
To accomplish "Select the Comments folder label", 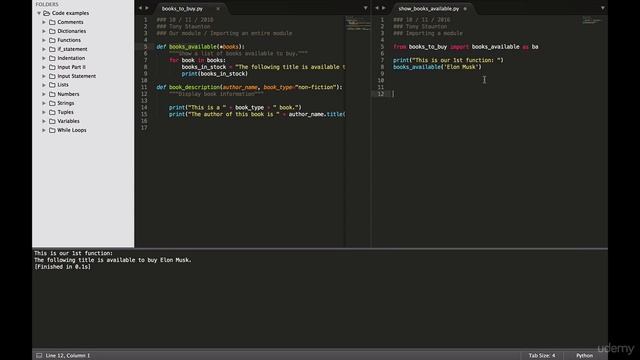I will 70,22.
